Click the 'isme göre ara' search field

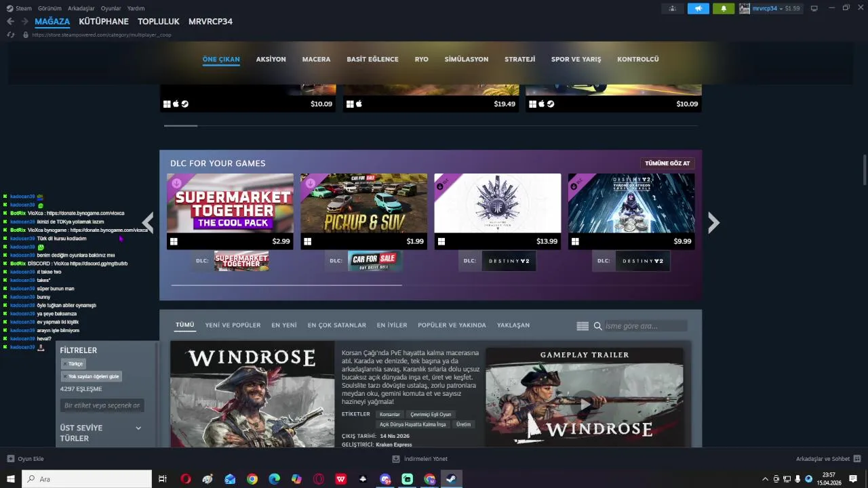click(x=645, y=326)
